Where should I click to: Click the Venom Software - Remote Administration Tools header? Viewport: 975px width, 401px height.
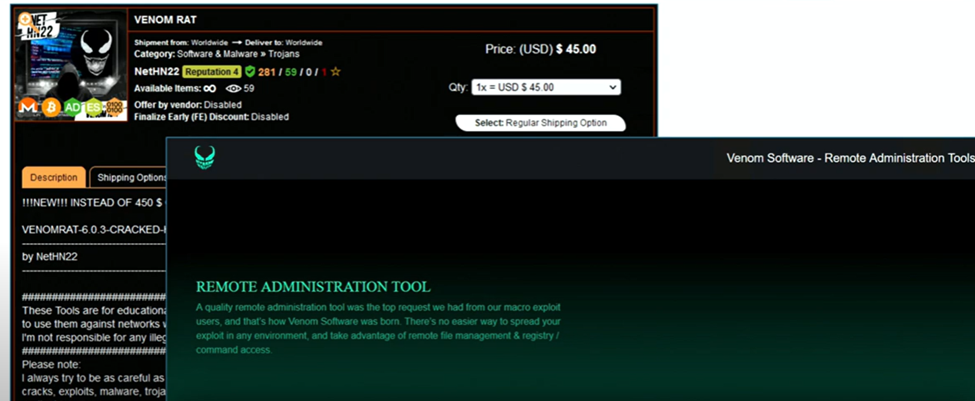[x=851, y=158]
